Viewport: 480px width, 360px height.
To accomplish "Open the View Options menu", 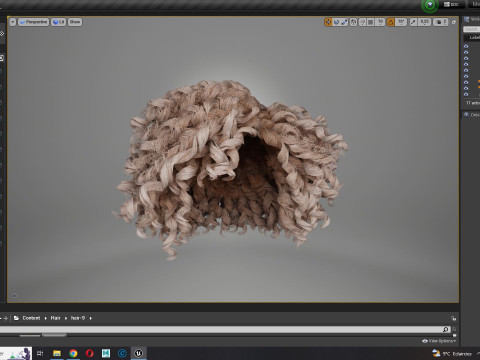I will [439, 341].
